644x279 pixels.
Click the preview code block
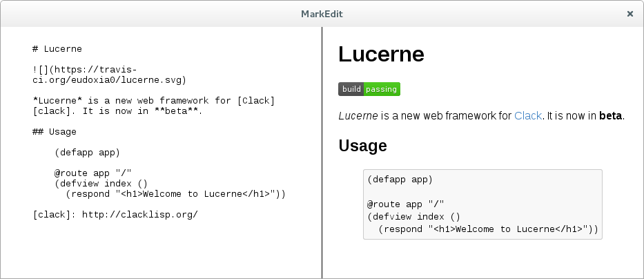click(482, 204)
